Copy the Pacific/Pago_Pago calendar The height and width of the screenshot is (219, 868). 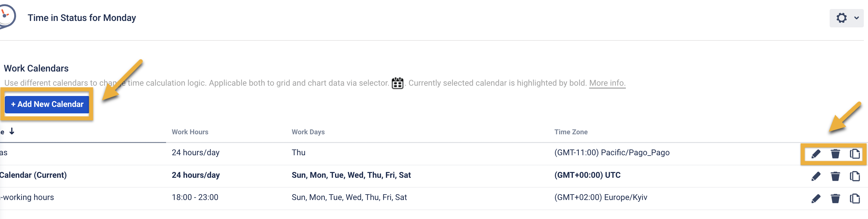click(854, 154)
